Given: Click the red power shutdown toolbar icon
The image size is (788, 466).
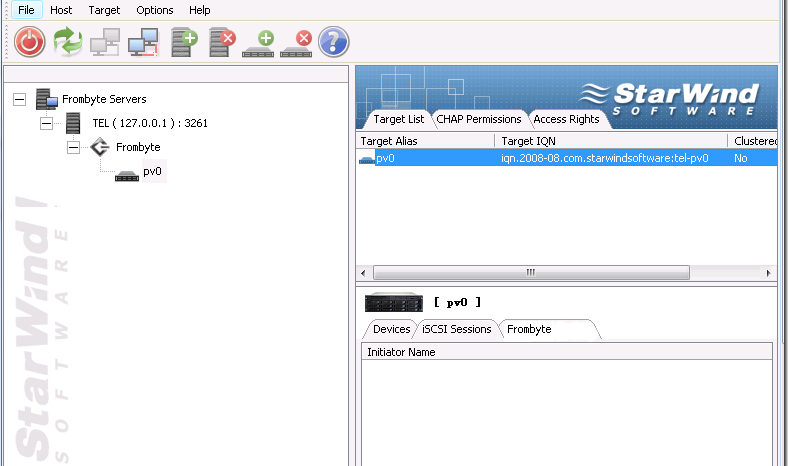Looking at the screenshot, I should [x=30, y=42].
